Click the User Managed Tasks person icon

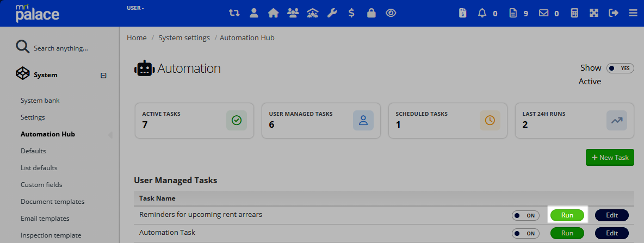tap(363, 120)
